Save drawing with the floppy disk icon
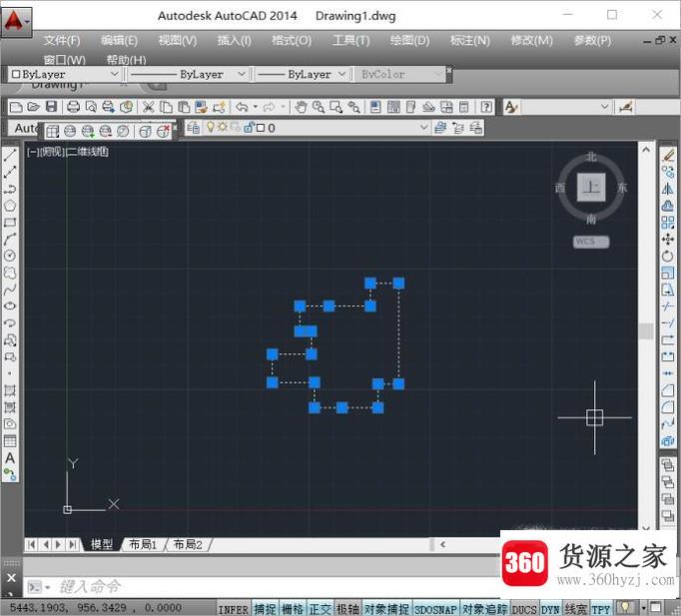Viewport: 681px width, 616px height. (51, 107)
